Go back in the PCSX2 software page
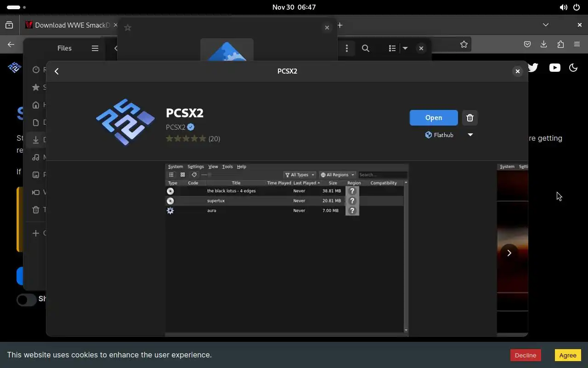 tap(57, 71)
